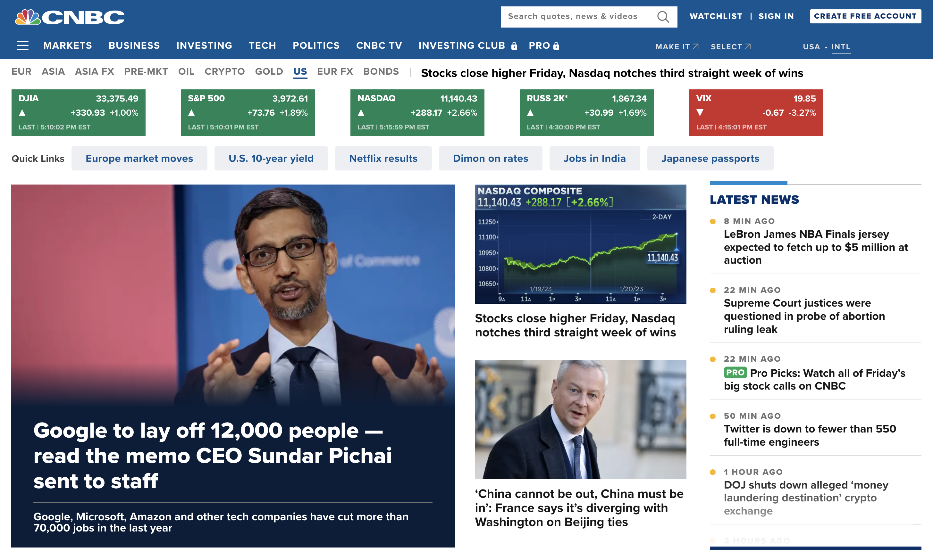Image resolution: width=933 pixels, height=560 pixels.
Task: Select the CRYPTO markets tab
Action: [x=225, y=71]
